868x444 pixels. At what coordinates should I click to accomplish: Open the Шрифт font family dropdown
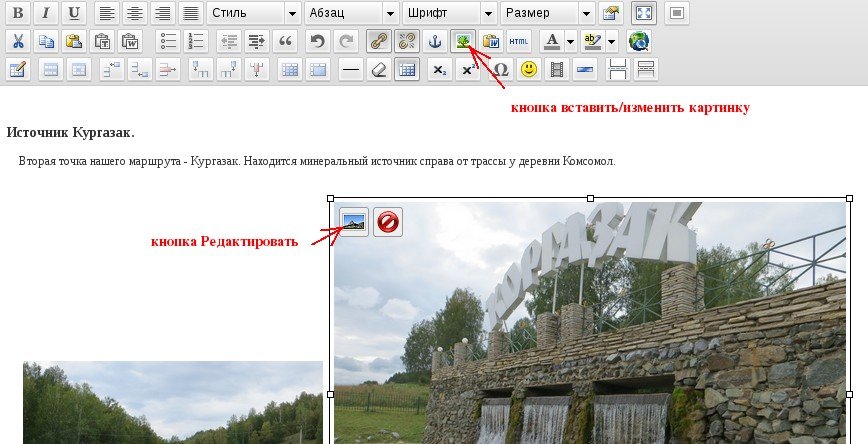449,13
